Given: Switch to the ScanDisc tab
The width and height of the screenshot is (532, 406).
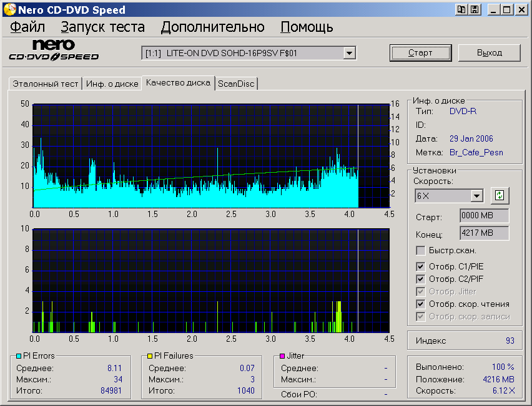Looking at the screenshot, I should click(x=236, y=84).
